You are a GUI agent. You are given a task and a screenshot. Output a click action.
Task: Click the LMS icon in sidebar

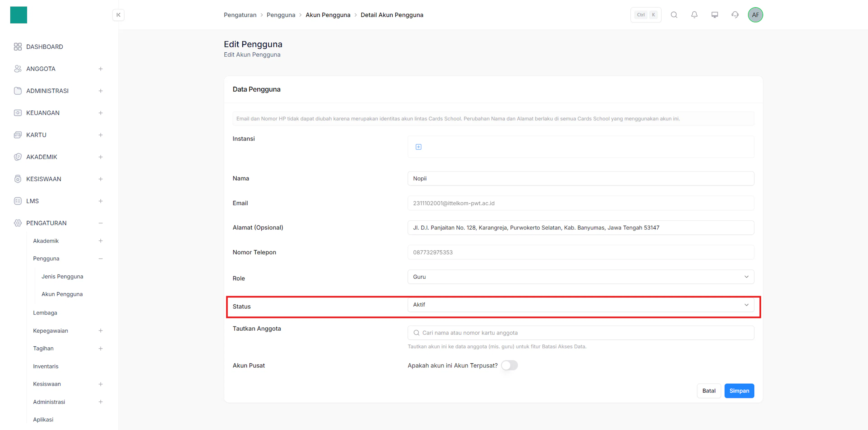tap(18, 201)
